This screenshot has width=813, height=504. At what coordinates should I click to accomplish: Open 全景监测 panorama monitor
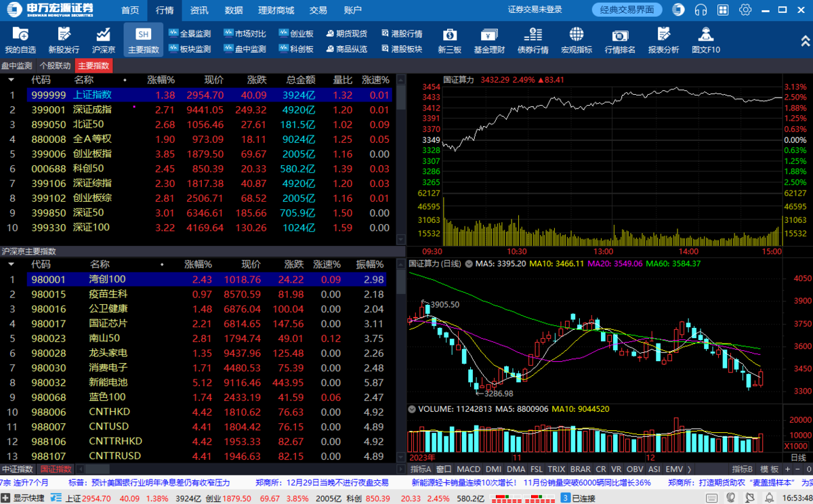190,33
